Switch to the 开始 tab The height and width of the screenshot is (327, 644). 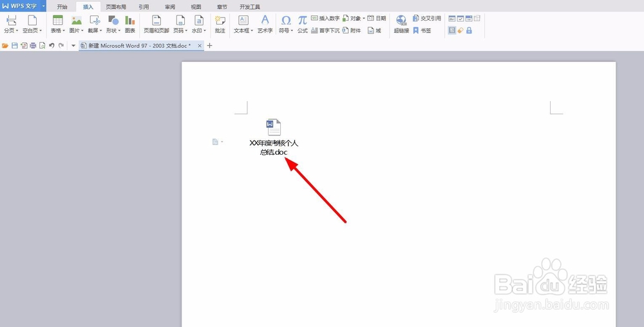(x=62, y=7)
